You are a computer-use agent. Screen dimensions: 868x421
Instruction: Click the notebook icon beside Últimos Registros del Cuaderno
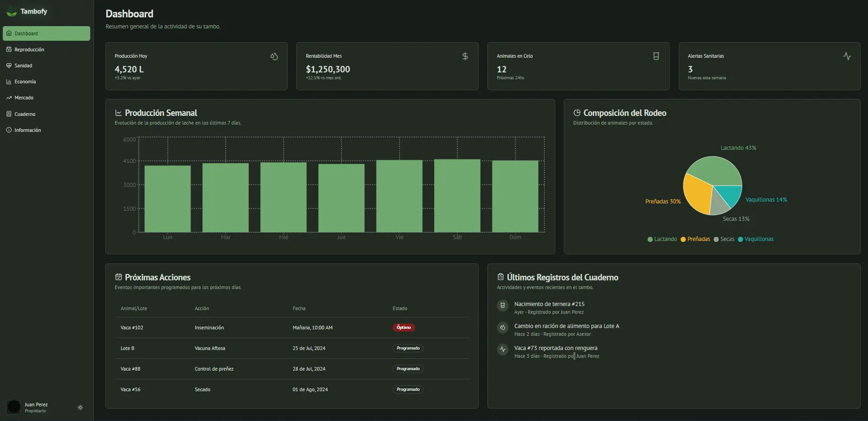[501, 277]
